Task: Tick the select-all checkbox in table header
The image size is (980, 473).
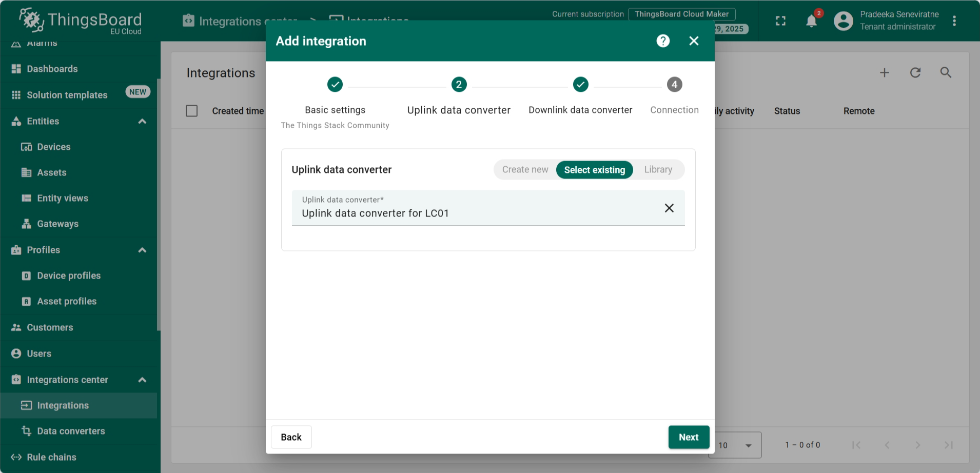Action: coord(192,111)
